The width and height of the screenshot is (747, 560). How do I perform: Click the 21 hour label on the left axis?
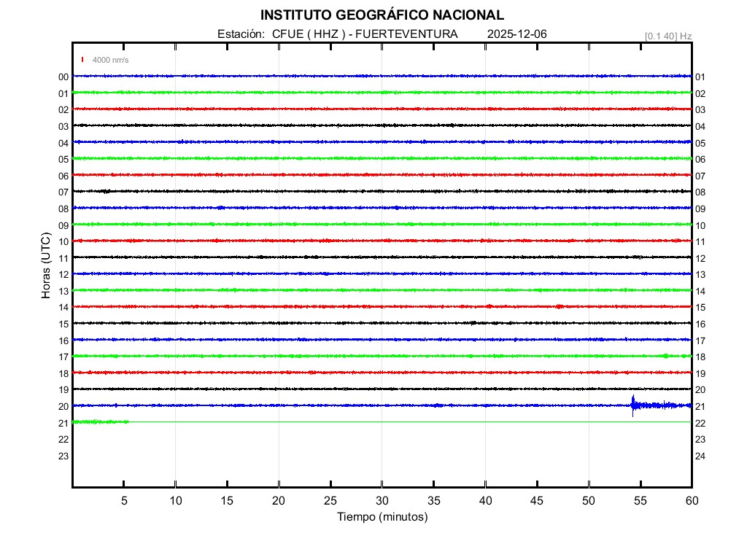coord(63,423)
